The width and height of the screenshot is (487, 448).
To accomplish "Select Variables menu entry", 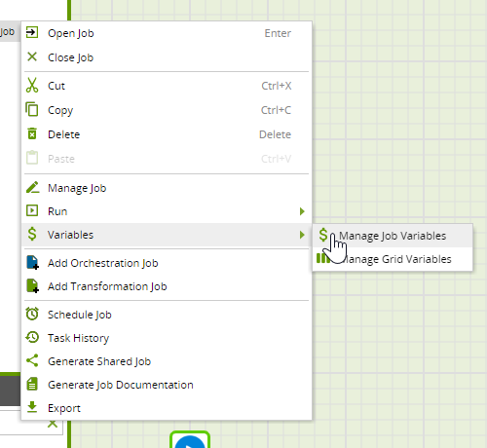I will coord(167,235).
